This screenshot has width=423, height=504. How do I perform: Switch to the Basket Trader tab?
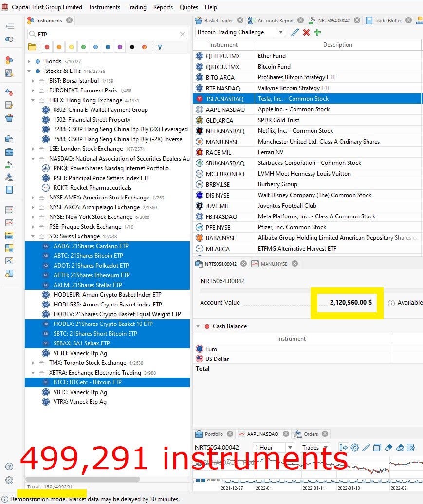tap(218, 20)
